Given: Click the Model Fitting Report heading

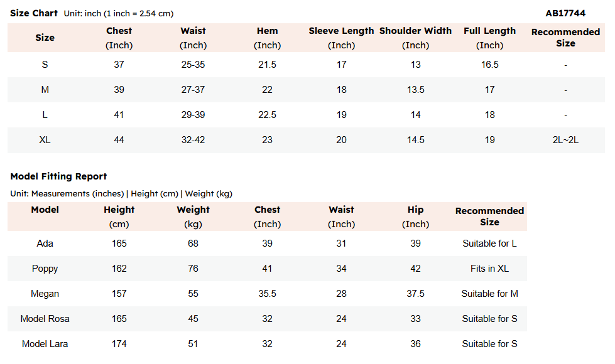Looking at the screenshot, I should pos(58,176).
